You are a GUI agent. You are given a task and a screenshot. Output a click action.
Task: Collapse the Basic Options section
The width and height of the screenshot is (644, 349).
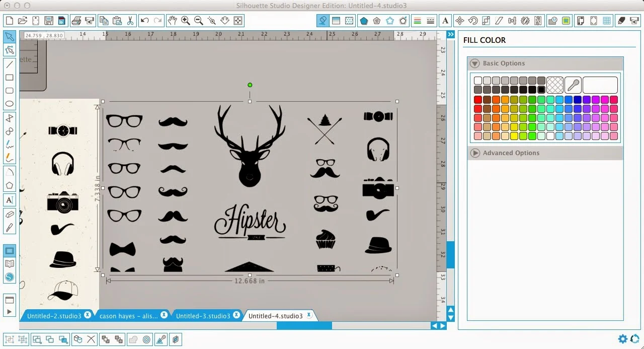click(474, 63)
